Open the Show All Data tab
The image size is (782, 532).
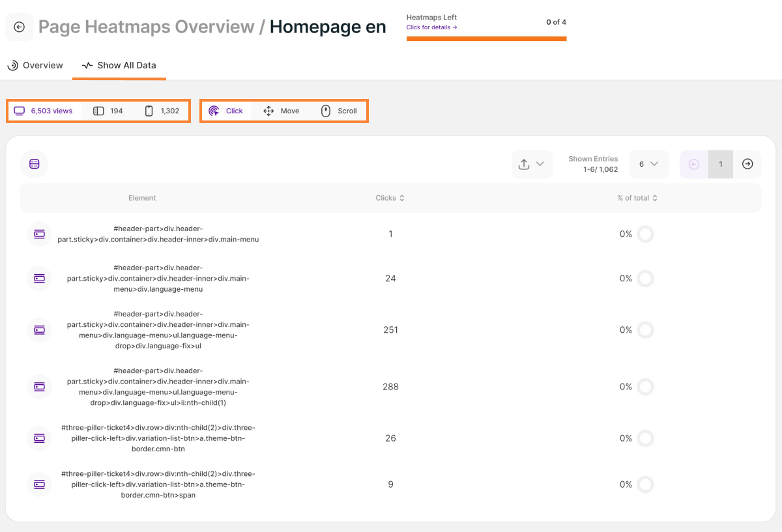tap(119, 65)
